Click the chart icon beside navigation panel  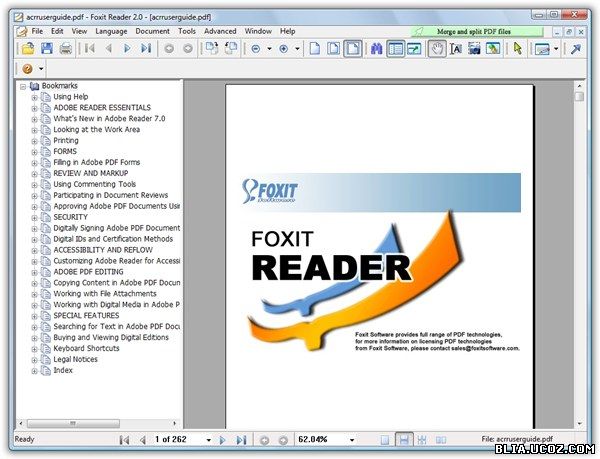click(414, 49)
